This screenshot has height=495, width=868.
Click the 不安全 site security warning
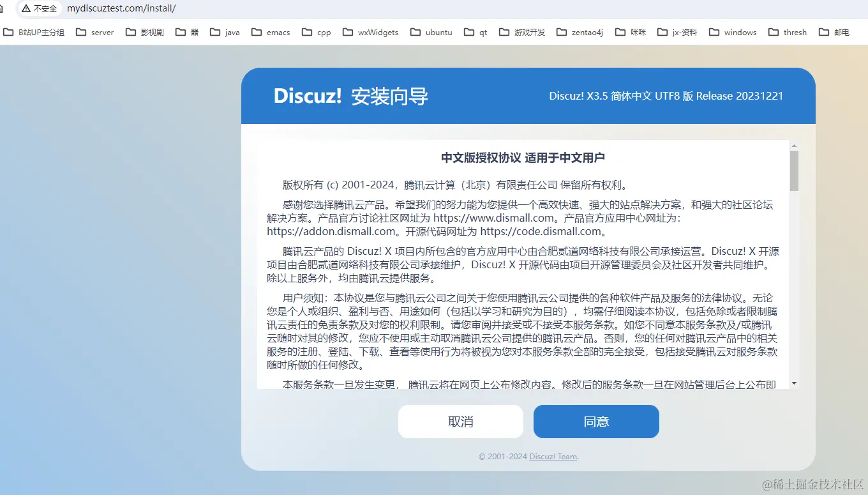point(39,9)
